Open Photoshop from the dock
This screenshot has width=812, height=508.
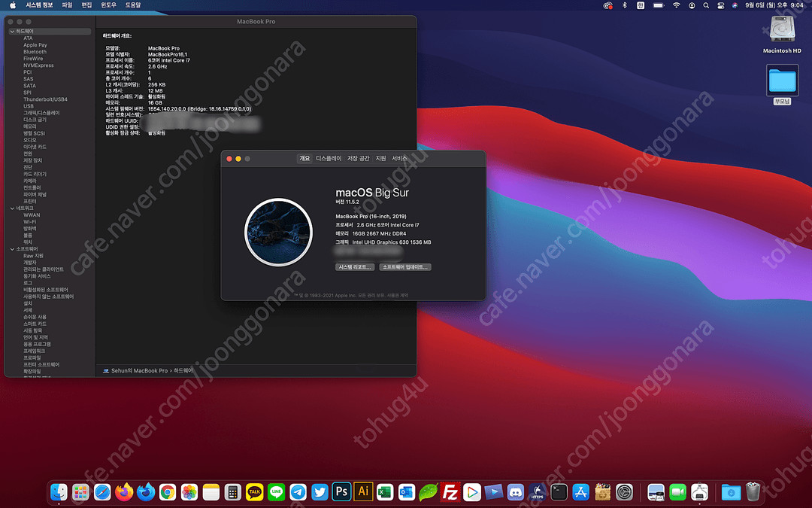tap(342, 492)
